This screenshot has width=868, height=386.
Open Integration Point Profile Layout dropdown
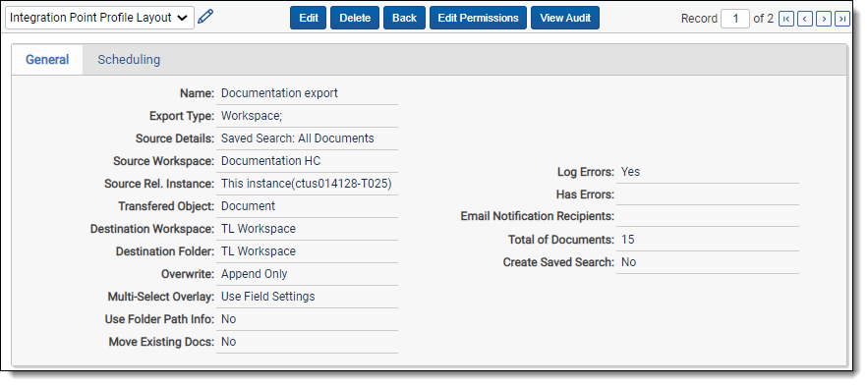tap(99, 18)
